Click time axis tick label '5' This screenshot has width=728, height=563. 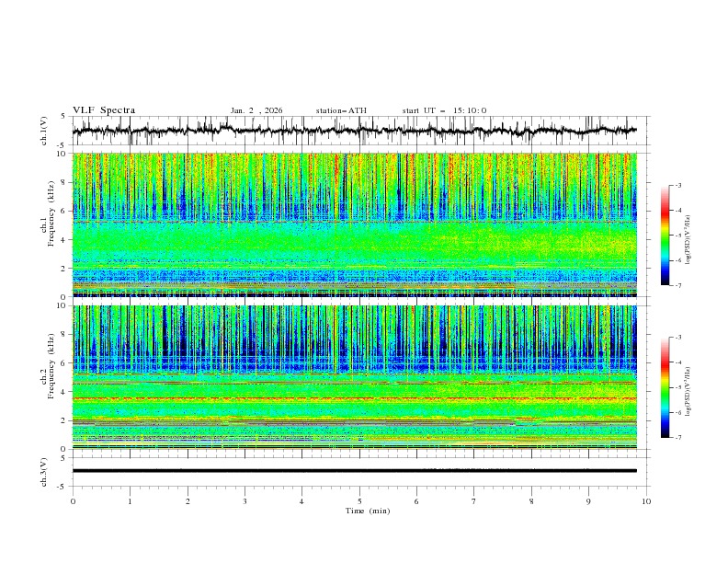359,501
